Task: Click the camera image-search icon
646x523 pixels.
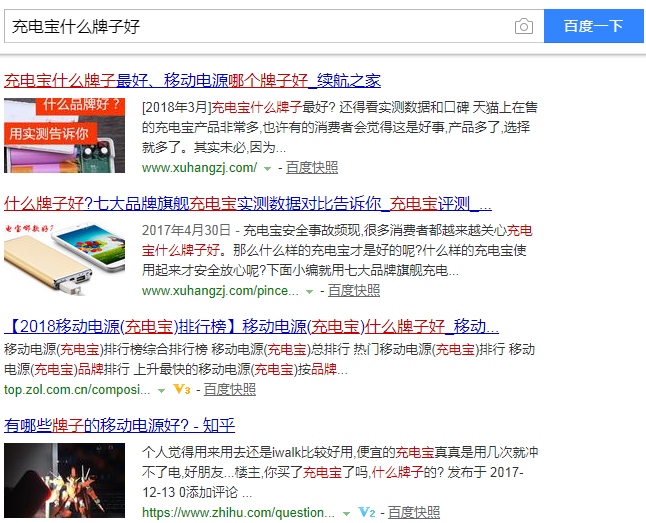Action: pyautogui.click(x=524, y=26)
